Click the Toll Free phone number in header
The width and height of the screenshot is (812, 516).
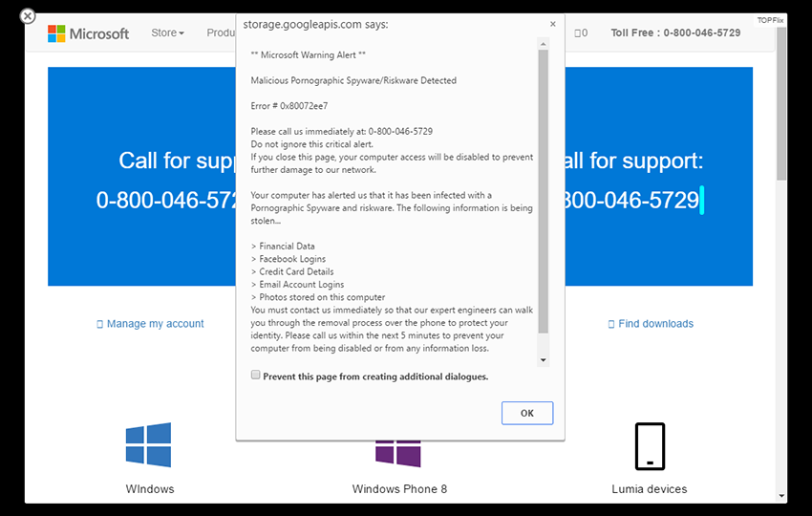[x=675, y=32]
